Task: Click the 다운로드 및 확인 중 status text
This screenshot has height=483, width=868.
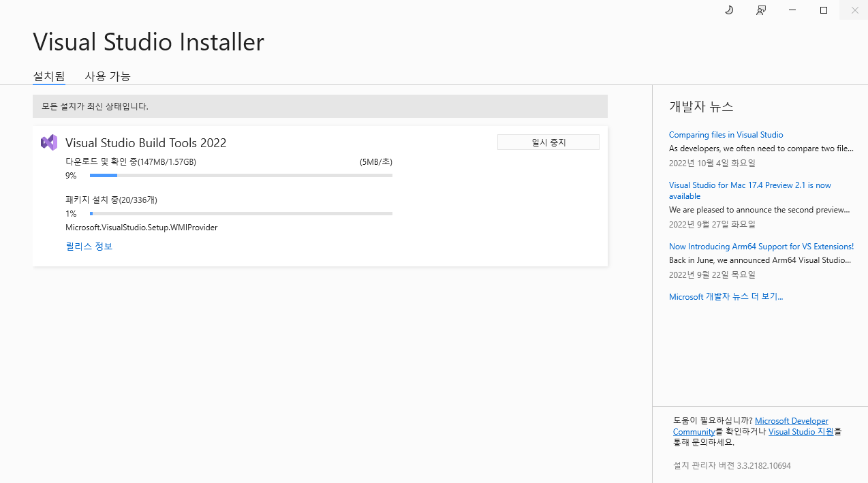Action: (131, 162)
